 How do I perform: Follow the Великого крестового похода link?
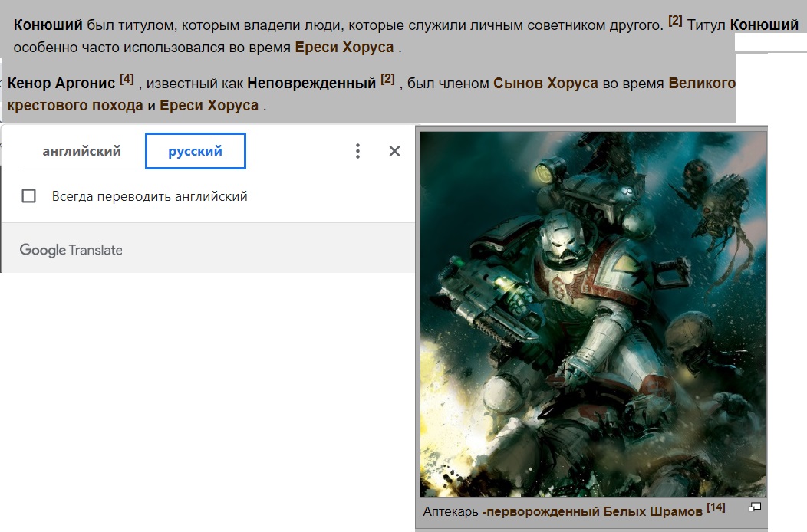point(371,94)
